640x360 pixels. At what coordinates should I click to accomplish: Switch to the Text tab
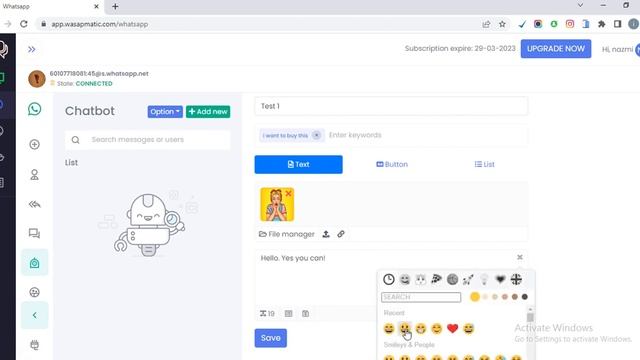coord(299,164)
